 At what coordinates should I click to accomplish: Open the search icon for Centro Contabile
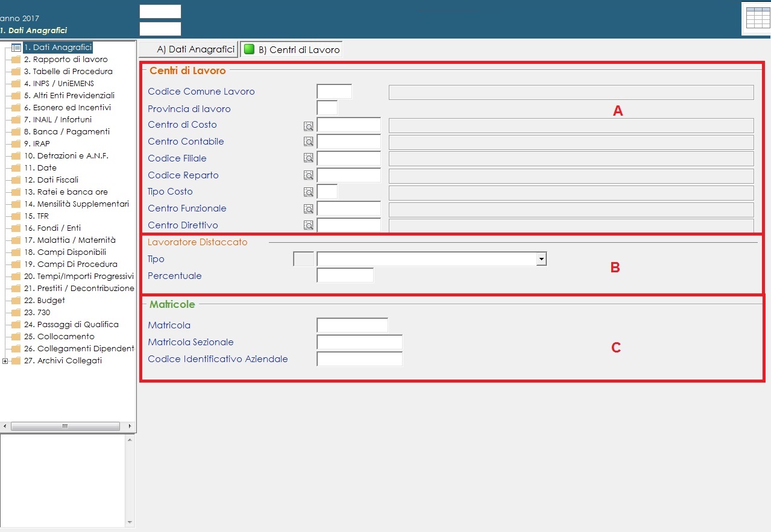pos(308,142)
